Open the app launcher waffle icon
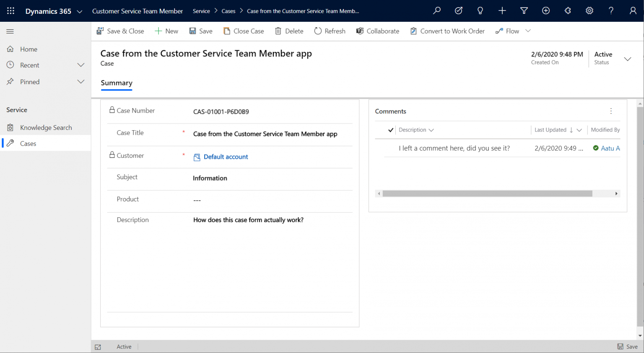 pos(10,11)
